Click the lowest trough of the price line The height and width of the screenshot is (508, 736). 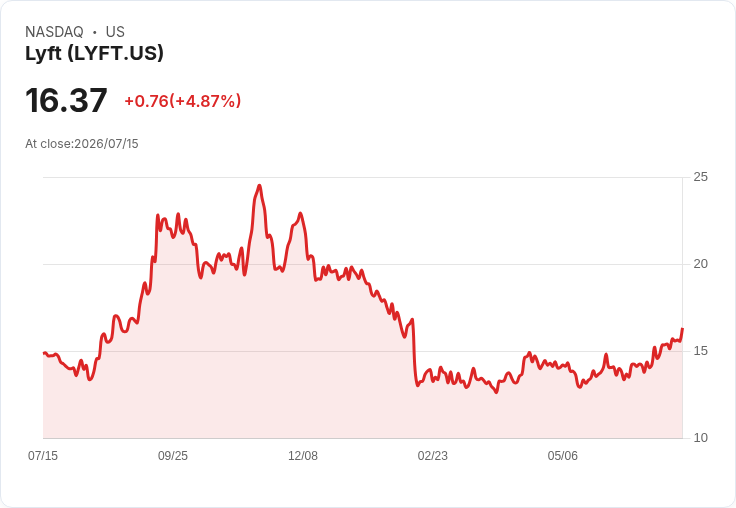[x=497, y=392]
